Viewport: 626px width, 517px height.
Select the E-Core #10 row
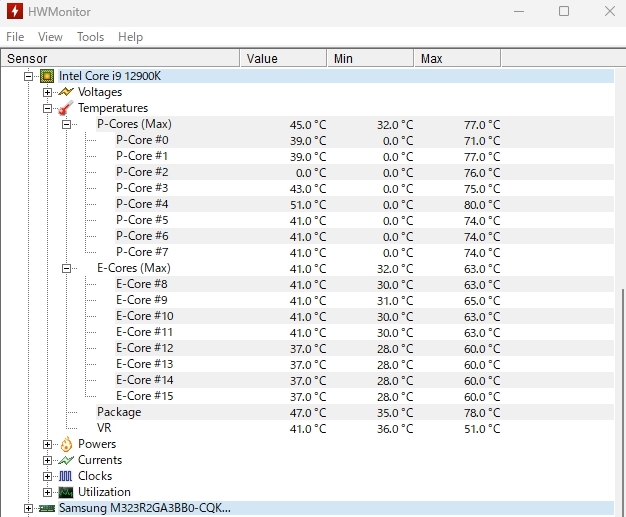364,316
